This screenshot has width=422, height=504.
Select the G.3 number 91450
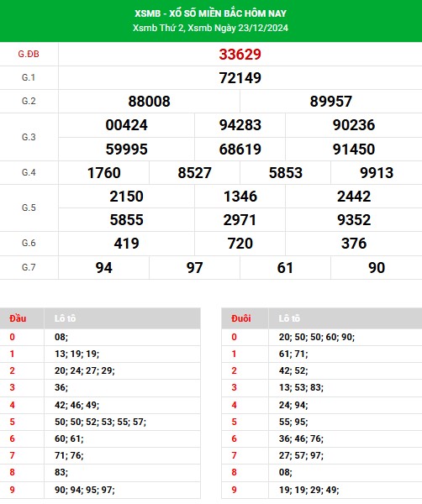coord(354,150)
